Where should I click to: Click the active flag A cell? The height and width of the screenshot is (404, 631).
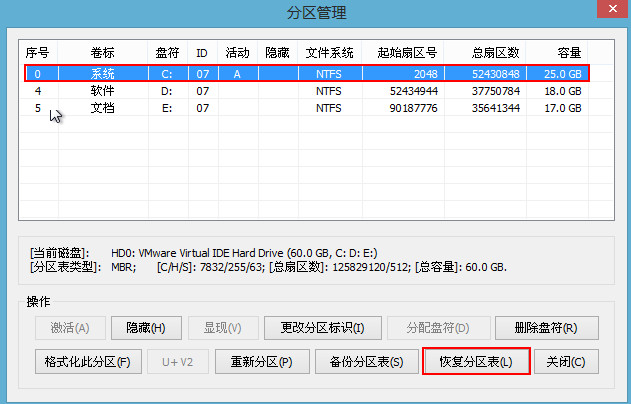tap(237, 74)
